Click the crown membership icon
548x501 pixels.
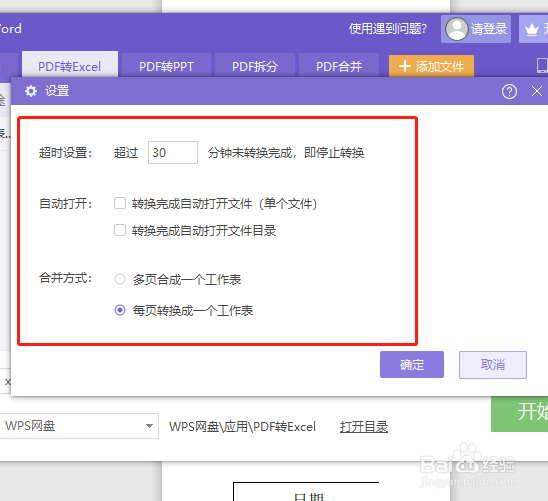(532, 30)
